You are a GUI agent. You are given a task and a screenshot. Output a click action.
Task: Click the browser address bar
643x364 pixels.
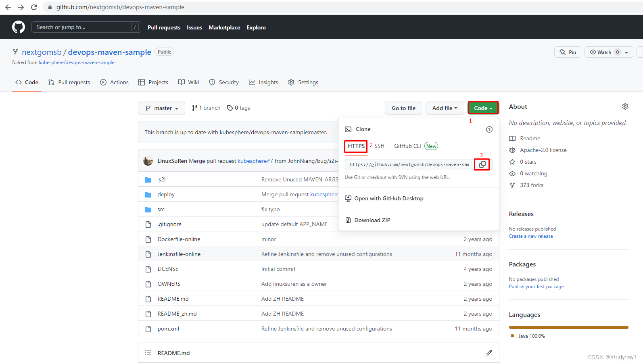tap(343, 7)
